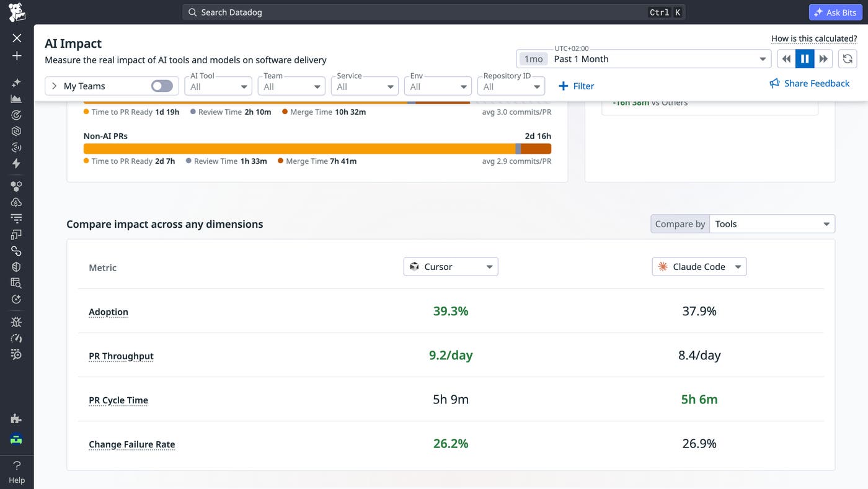
Task: Step forward in time with fast-forward button
Action: (823, 59)
